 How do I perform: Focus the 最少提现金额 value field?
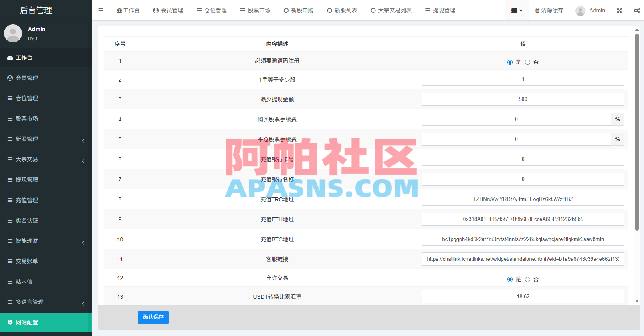point(523,99)
